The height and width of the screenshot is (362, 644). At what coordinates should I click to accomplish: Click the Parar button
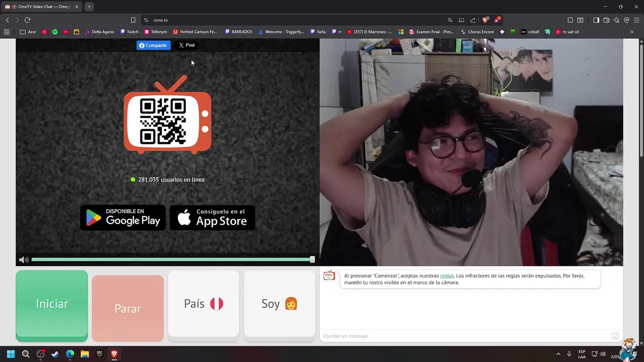coord(128,309)
